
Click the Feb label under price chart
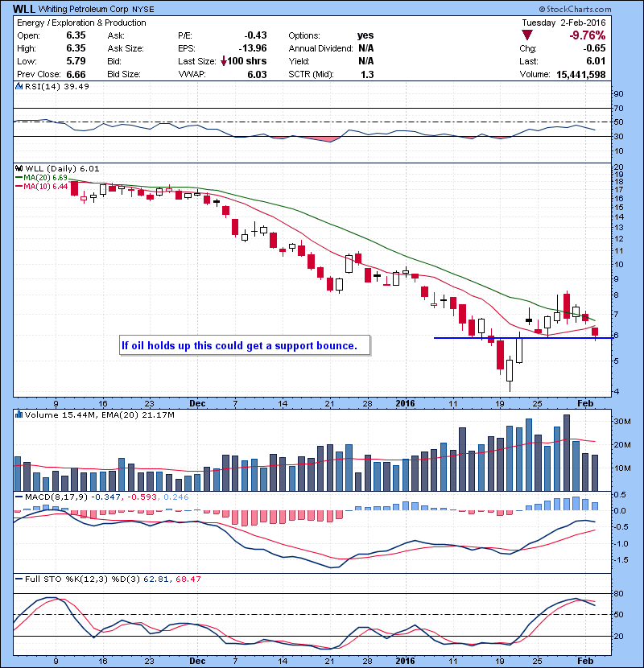[x=585, y=403]
